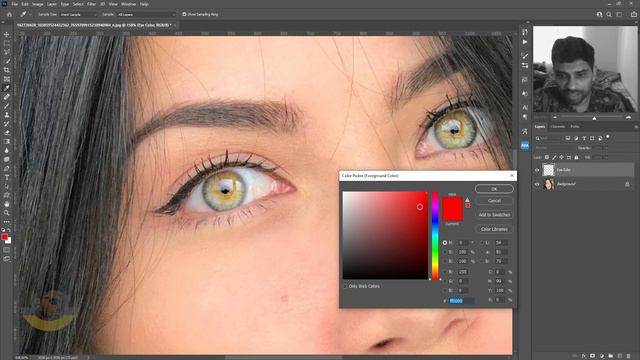Select the Brush tool
The height and width of the screenshot is (360, 640).
tap(7, 106)
